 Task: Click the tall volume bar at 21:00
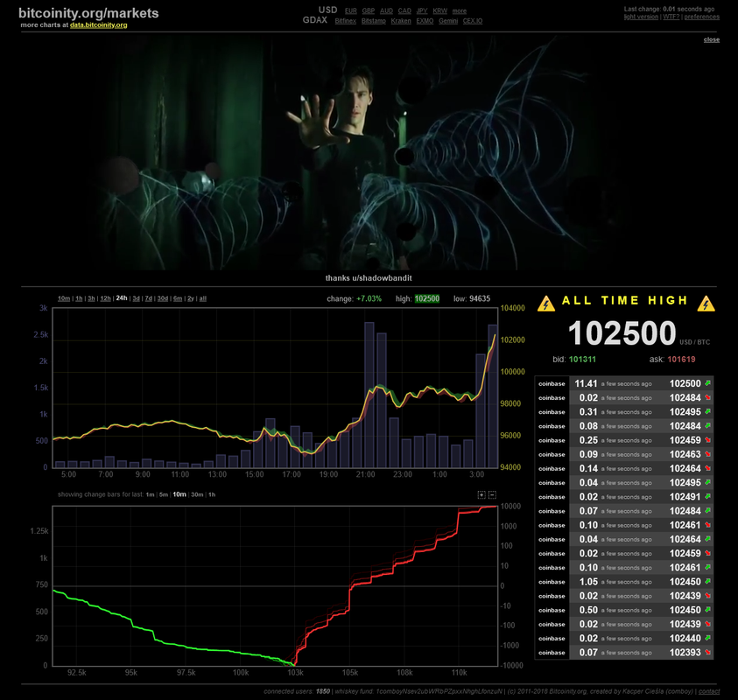click(369, 395)
